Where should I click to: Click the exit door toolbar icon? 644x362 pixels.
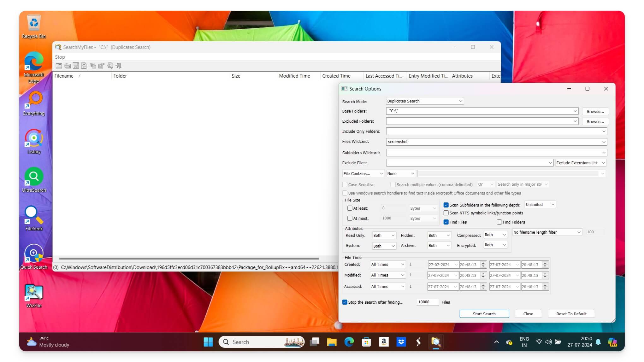[x=119, y=66]
